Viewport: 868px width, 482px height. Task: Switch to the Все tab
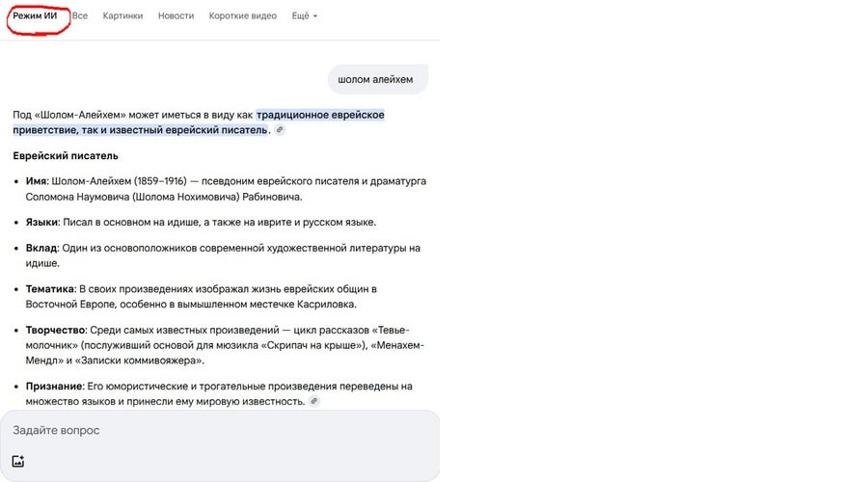coord(79,16)
